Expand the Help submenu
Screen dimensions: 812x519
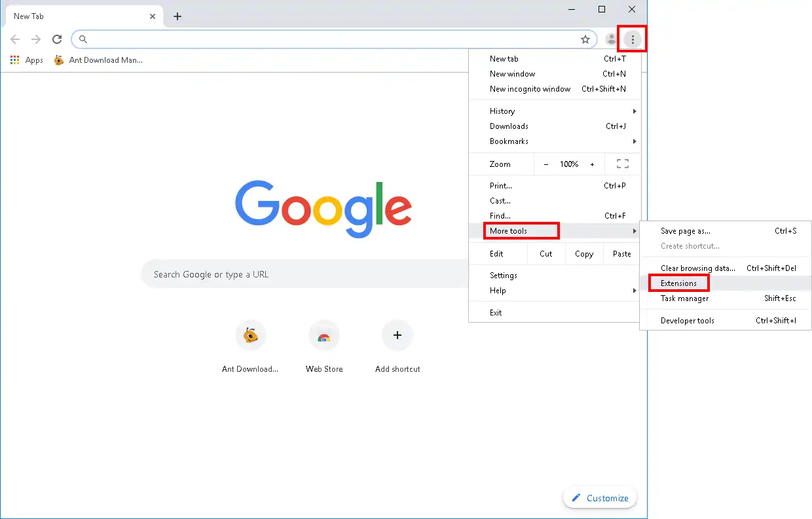point(555,291)
